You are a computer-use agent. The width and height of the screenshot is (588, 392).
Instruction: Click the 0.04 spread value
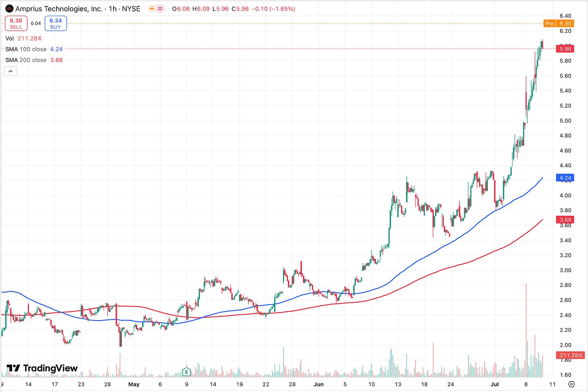pos(36,23)
